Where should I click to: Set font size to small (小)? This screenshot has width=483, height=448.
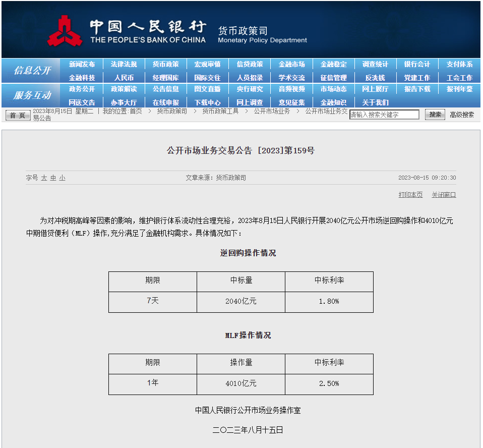click(x=62, y=178)
